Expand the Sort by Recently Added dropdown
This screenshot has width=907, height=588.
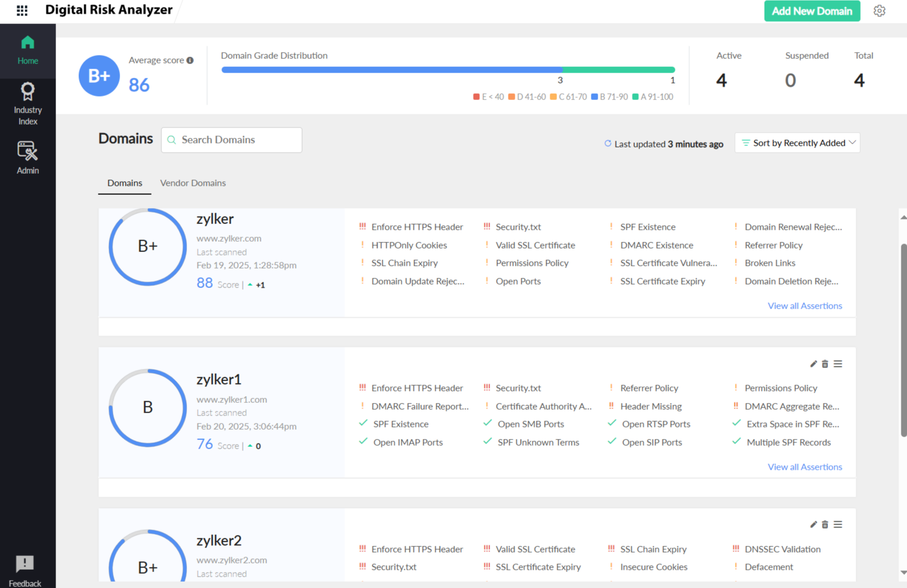tap(797, 143)
